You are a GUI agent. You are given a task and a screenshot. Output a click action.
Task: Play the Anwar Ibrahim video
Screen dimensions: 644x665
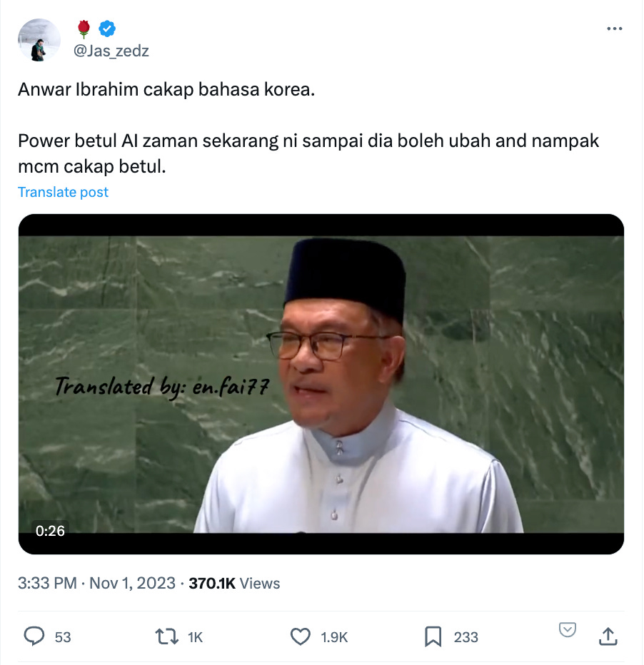pos(321,384)
